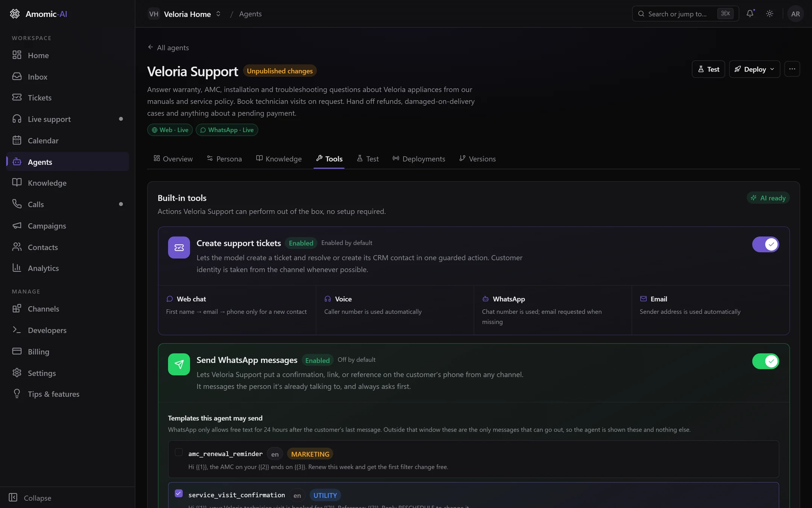Open Channels under Manage
Viewport: 812px width, 508px height.
(x=68, y=309)
